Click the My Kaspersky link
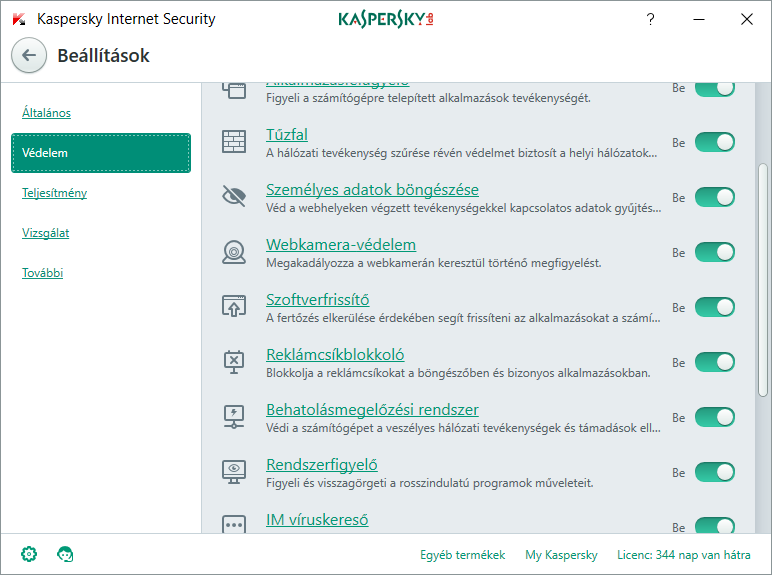This screenshot has width=772, height=575. click(561, 554)
